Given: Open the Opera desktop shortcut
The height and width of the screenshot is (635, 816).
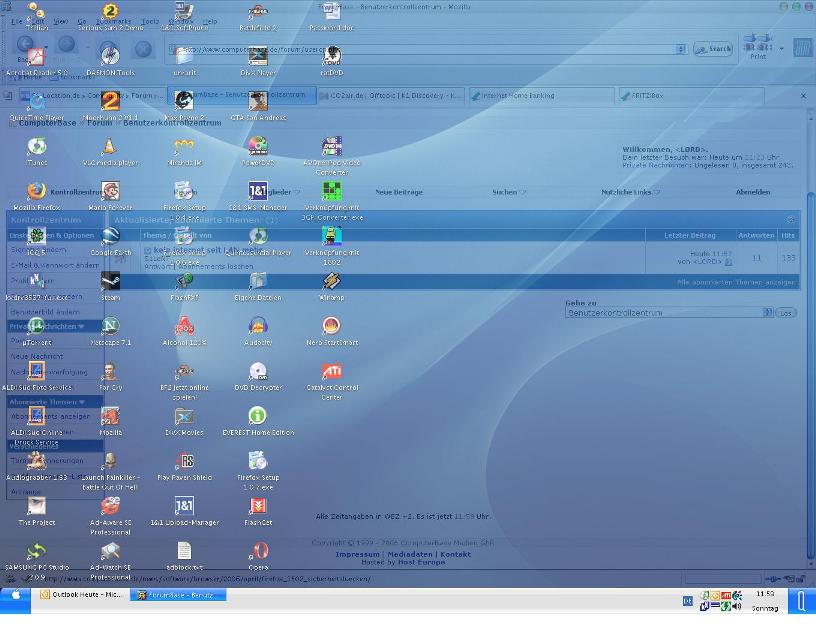Looking at the screenshot, I should (259, 556).
